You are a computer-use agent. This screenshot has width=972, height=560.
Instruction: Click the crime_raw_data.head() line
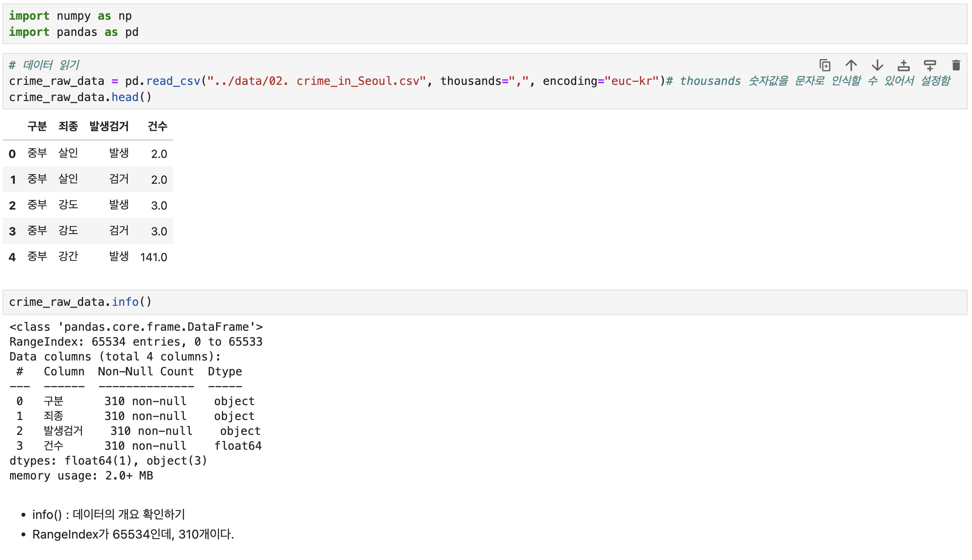[x=80, y=97]
